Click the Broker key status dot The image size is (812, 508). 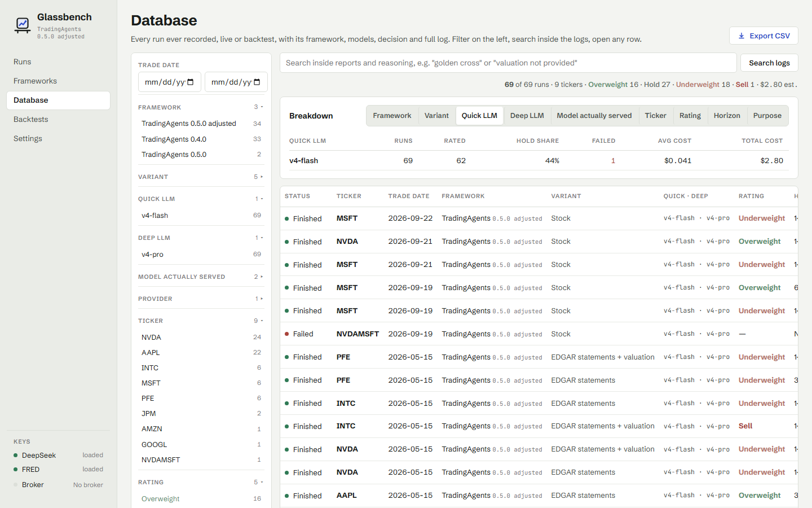pos(16,485)
